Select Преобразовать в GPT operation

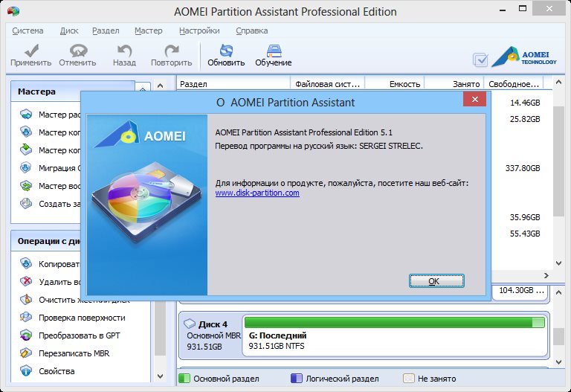click(80, 335)
